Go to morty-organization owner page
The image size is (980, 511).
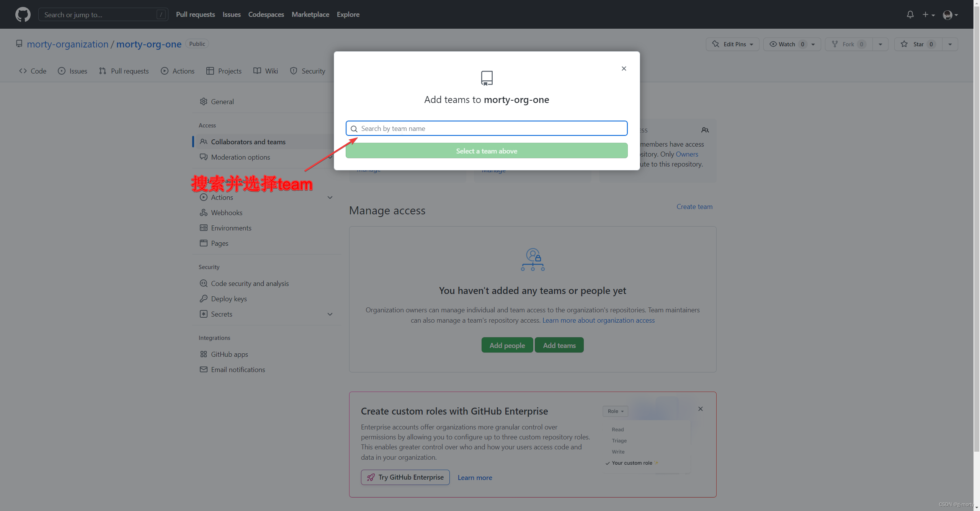tap(68, 44)
